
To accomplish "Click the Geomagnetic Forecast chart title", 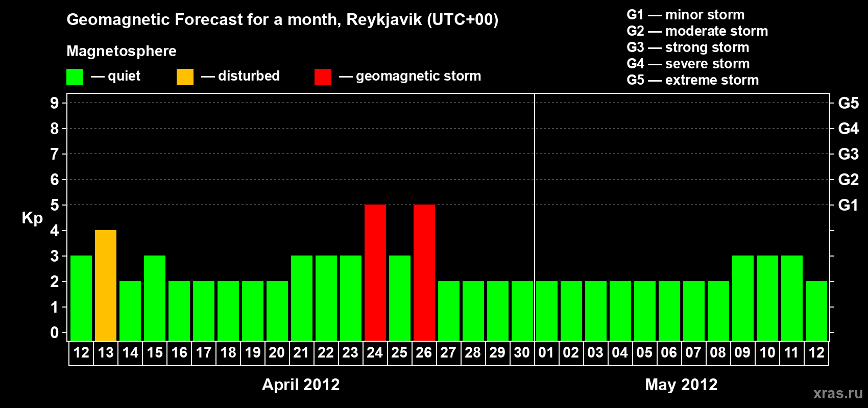I will (x=282, y=20).
